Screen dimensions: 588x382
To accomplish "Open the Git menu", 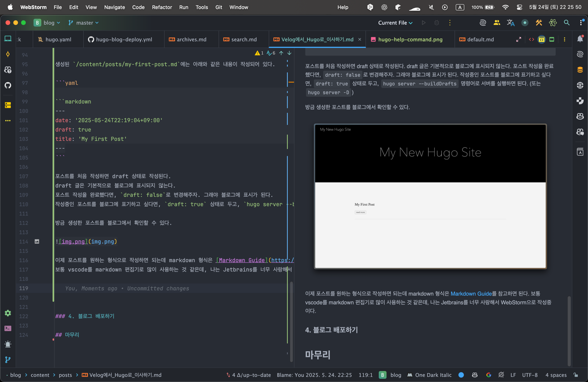I will point(219,7).
